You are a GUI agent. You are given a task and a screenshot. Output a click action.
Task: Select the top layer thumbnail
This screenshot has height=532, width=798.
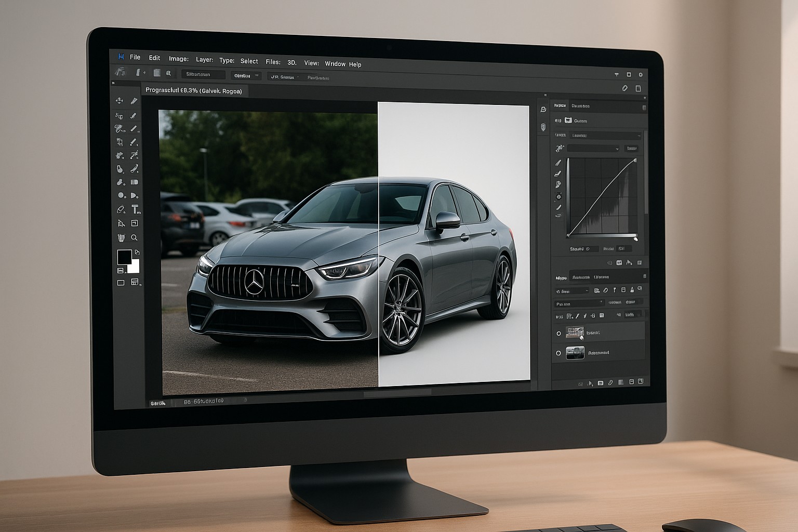[x=575, y=332]
